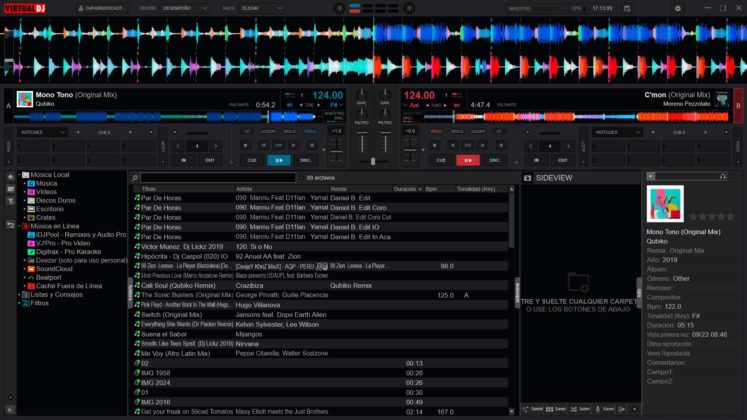
Task: Open the sideview options dropdown arrow
Action: [634, 409]
